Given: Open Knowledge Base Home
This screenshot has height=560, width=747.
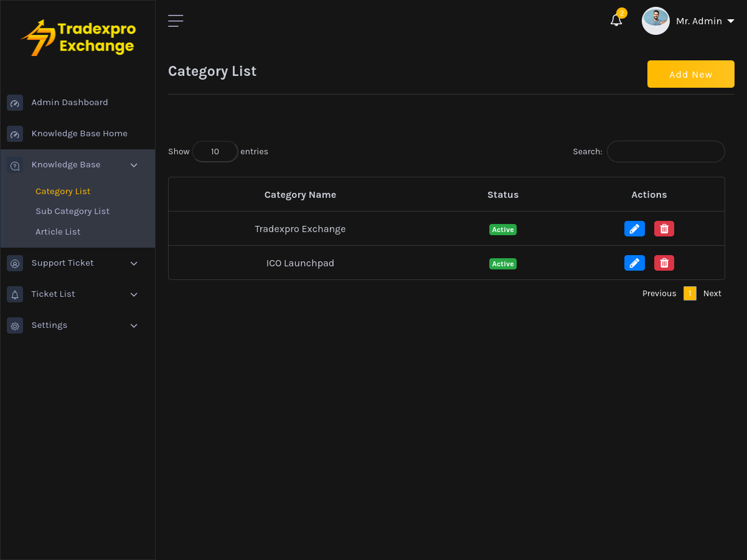Looking at the screenshot, I should pyautogui.click(x=79, y=134).
